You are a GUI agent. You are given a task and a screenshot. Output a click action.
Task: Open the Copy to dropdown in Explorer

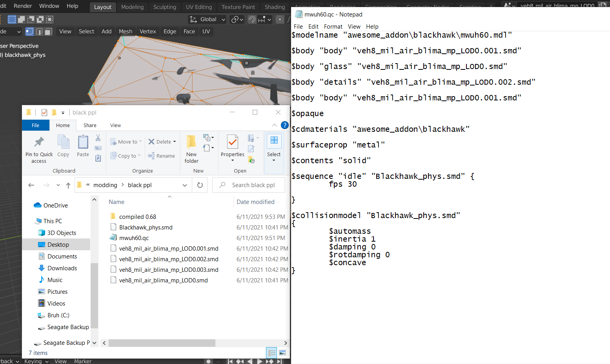coord(125,156)
